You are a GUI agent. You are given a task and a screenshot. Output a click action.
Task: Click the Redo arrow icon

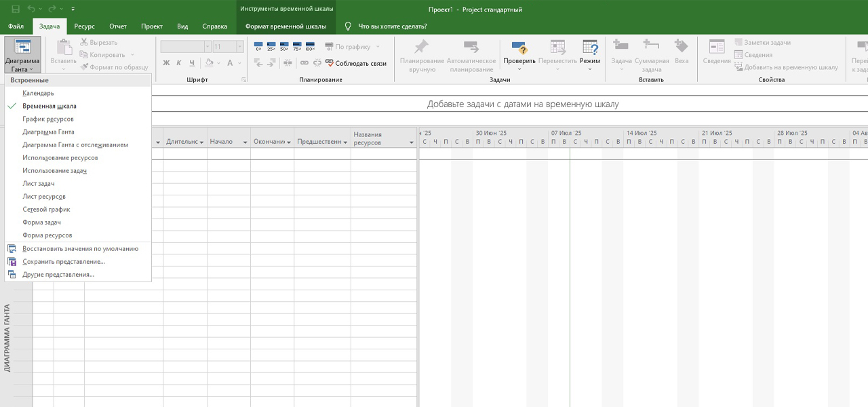[x=52, y=9]
